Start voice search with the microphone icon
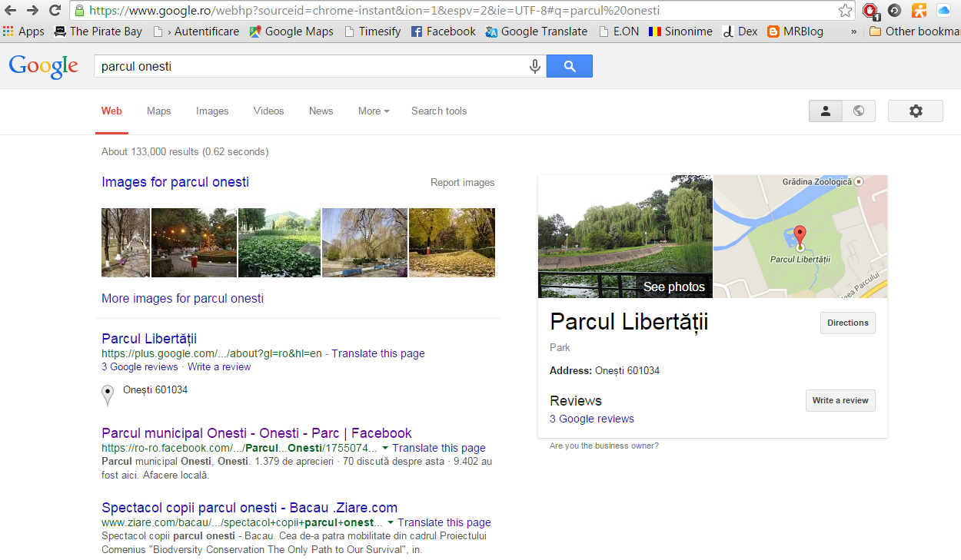This screenshot has height=560, width=961. (x=535, y=67)
